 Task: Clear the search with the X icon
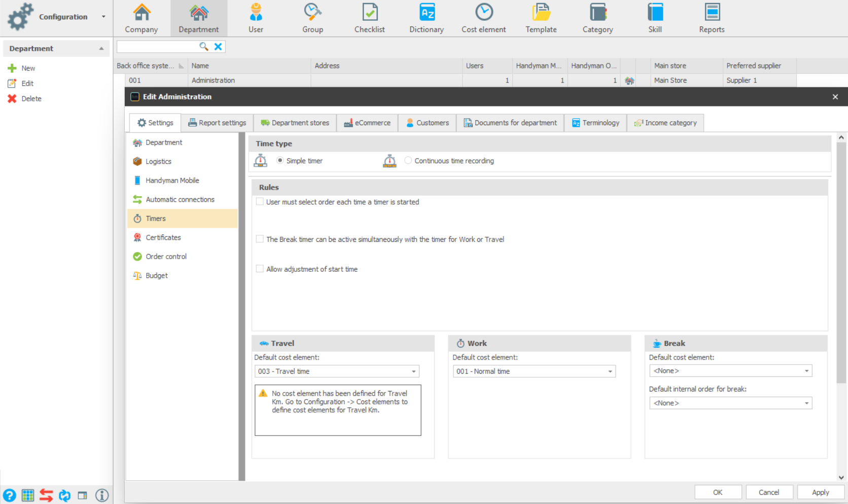point(218,47)
